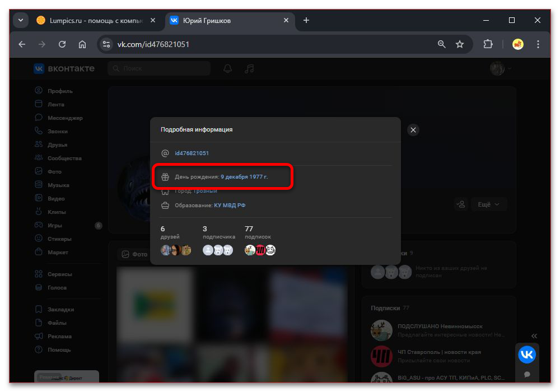Open Сообщества in the sidebar
The height and width of the screenshot is (392, 560).
coord(64,158)
